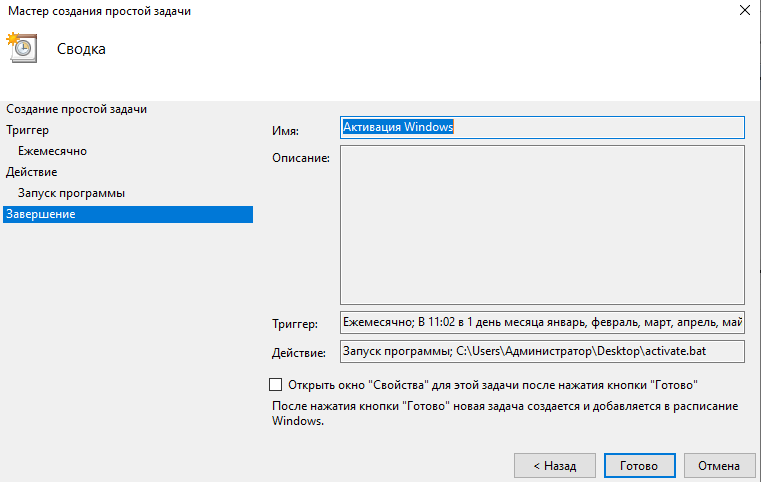Image resolution: width=761 pixels, height=482 pixels.
Task: Select the highlighted "Завершение" step
Action: pos(128,214)
